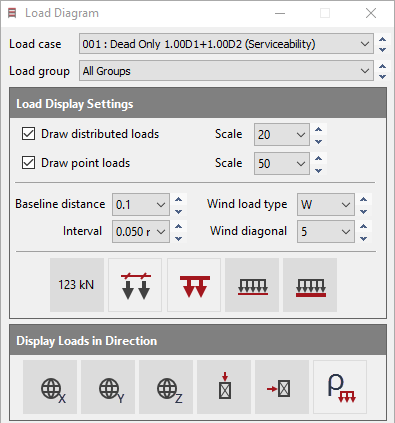Screen dimensions: 395x423
Task: Decrease Wind diagonal with down arrow
Action: [364, 239]
